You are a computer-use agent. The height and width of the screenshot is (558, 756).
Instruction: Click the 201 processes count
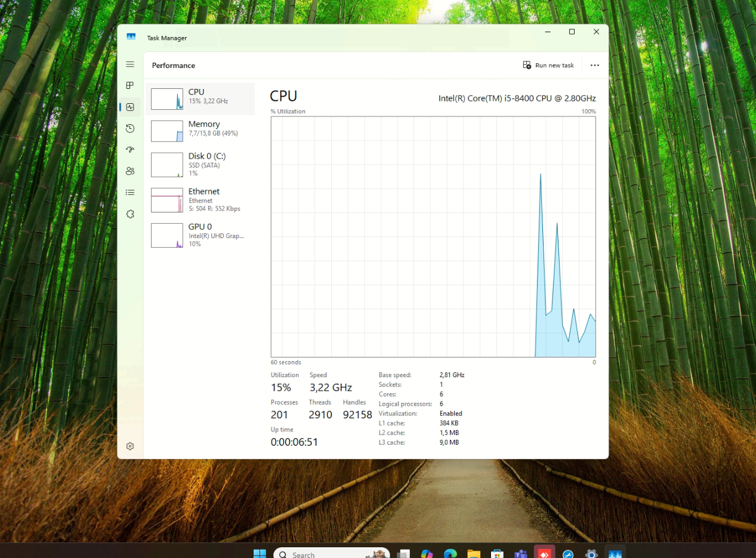point(279,415)
